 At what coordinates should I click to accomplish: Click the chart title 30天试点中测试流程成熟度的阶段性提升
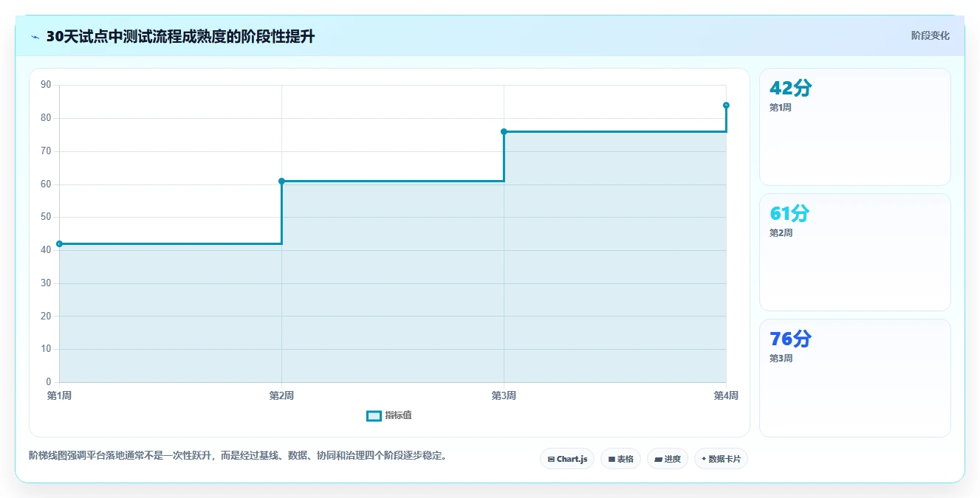[180, 36]
